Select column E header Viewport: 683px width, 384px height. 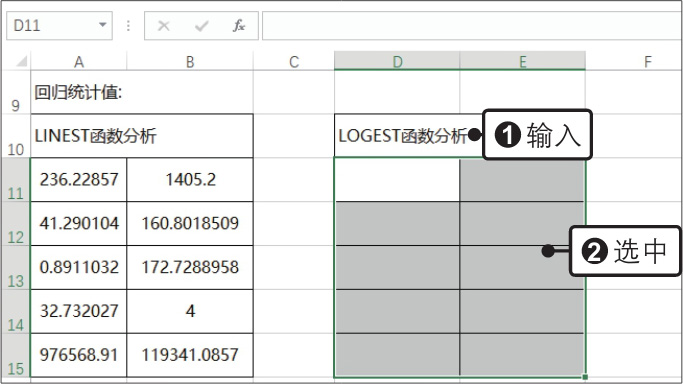click(x=523, y=61)
